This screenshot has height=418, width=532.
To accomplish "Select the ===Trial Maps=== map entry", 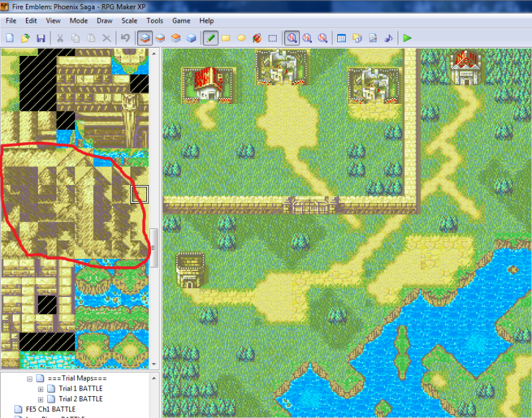I will pos(77,378).
